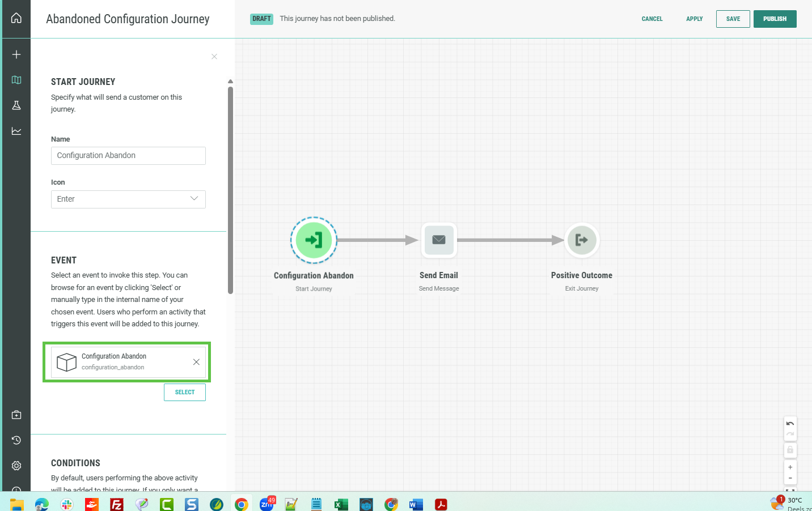Open the history clock icon in sidebar
Viewport: 812px width, 511px height.
tap(16, 440)
